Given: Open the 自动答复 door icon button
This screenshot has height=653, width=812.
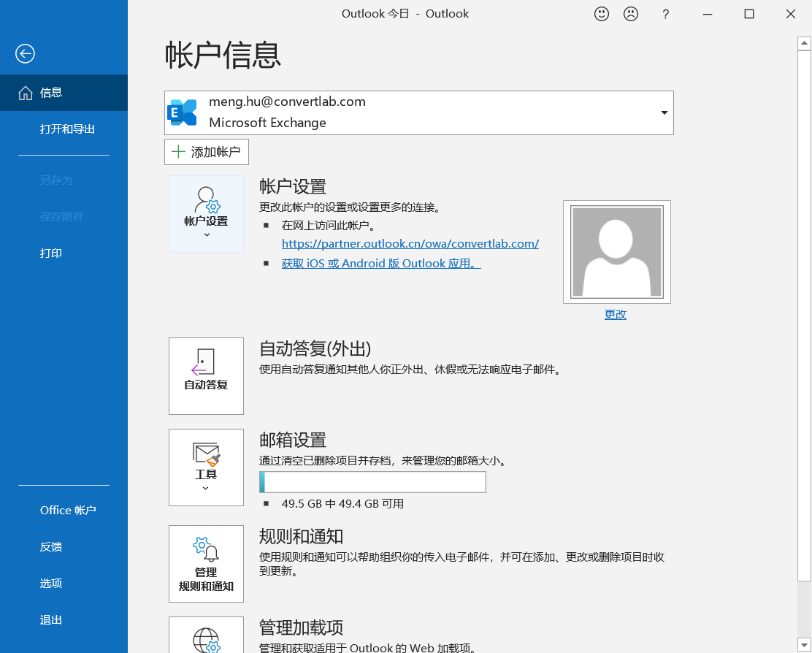Looking at the screenshot, I should [x=206, y=376].
